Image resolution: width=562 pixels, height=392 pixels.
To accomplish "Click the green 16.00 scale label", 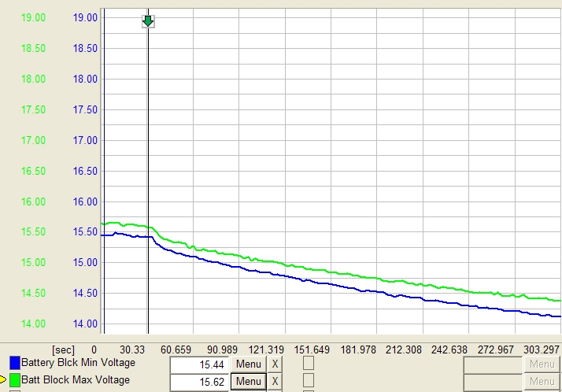I will 33,202.
